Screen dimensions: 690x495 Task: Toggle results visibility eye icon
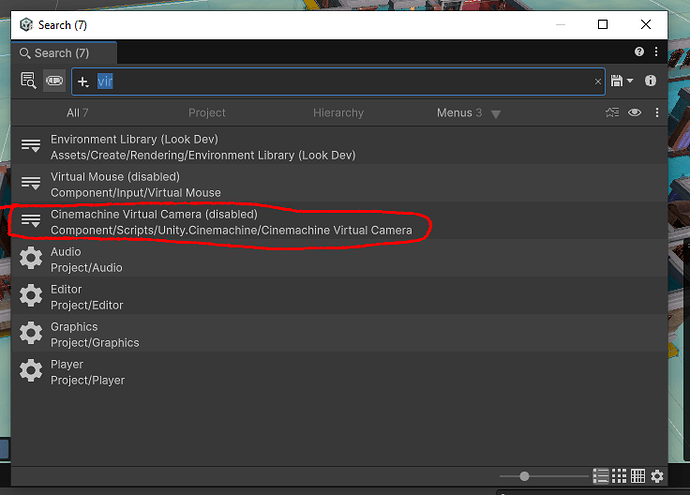[634, 113]
